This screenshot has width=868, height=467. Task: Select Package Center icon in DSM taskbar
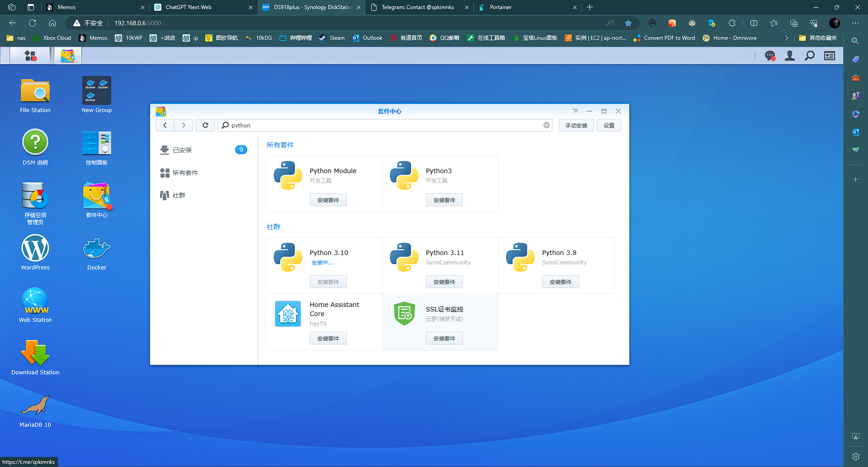[68, 56]
